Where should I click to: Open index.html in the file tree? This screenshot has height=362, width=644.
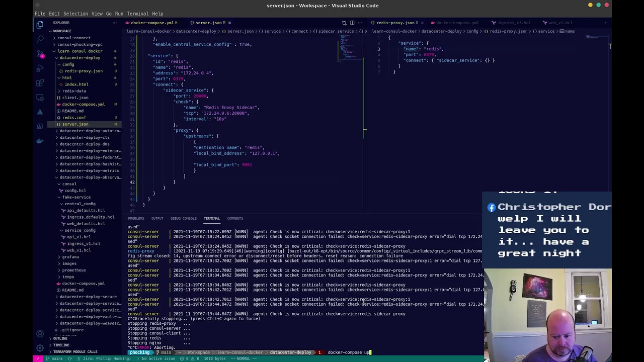[x=76, y=84]
